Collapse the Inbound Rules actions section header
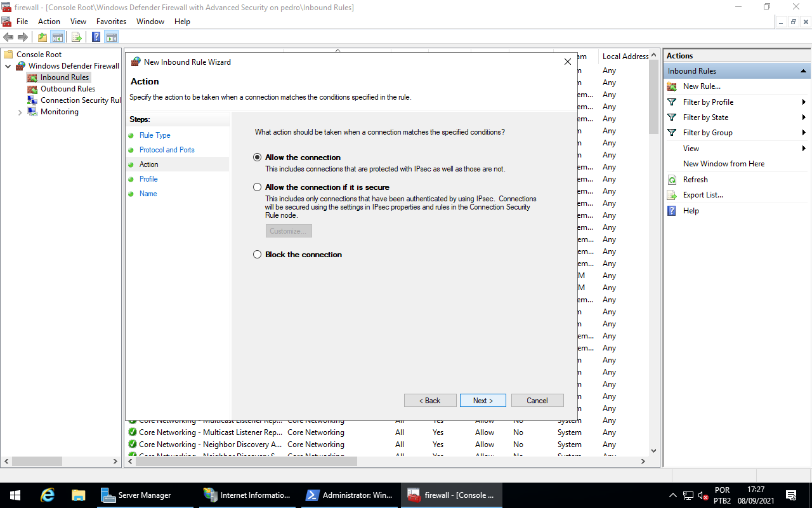Viewport: 812px width, 508px height. tap(803, 71)
